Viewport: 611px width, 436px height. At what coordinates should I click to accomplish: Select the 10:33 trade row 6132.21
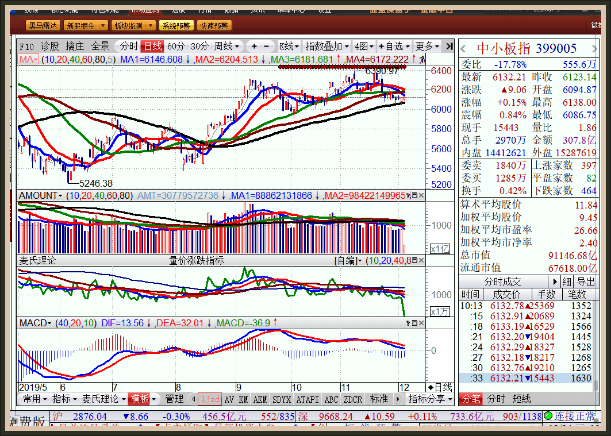[526, 378]
